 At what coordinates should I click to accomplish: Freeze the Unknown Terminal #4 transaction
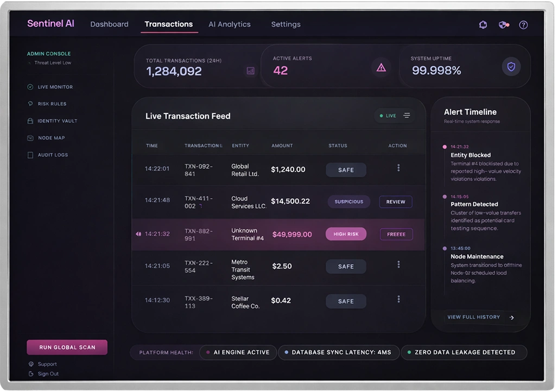pos(396,234)
